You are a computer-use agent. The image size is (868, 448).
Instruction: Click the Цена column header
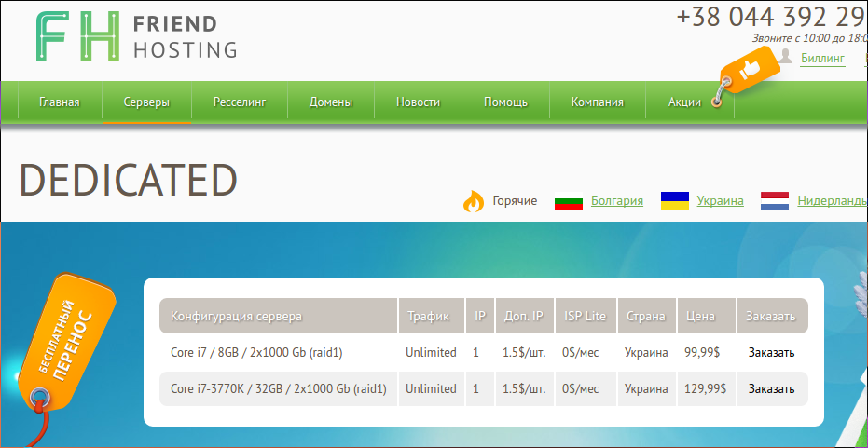707,316
